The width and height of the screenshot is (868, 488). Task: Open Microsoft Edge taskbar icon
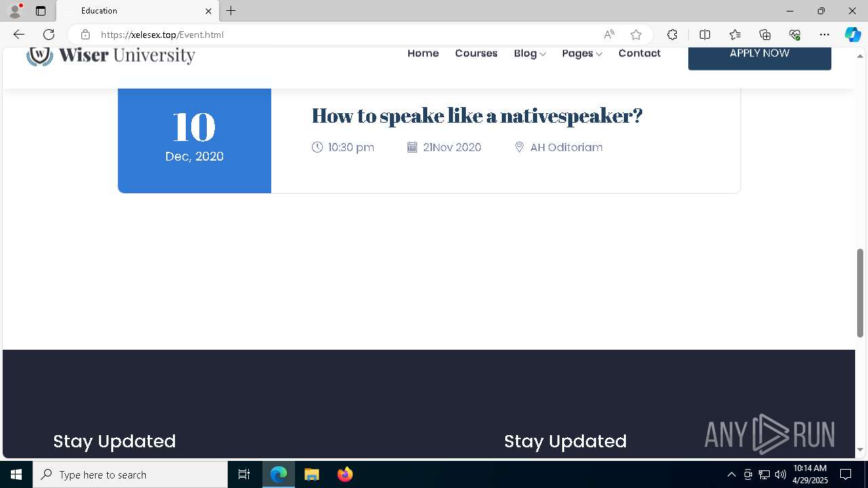(x=279, y=474)
